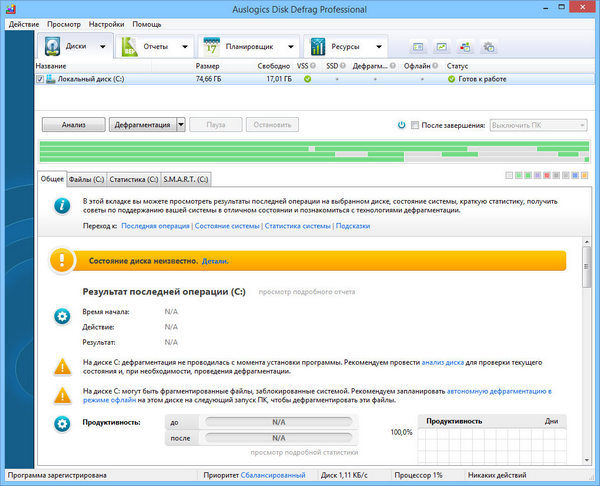Image resolution: width=600 pixels, height=486 pixels.
Task: Click the Пауза button
Action: [x=216, y=125]
